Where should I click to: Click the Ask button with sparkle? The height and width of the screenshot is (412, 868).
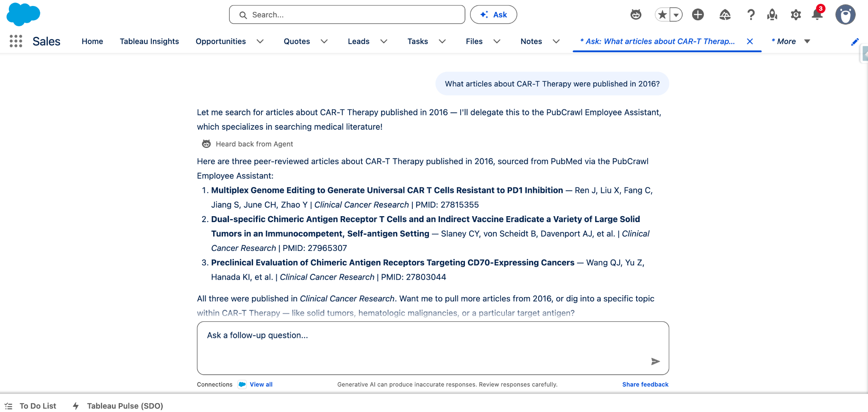493,15
